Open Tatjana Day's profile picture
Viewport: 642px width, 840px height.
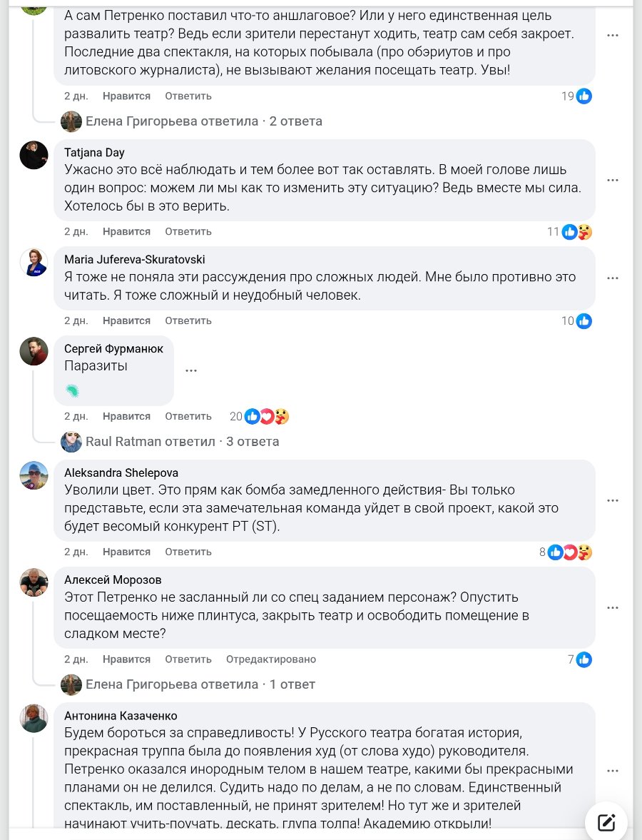point(34,155)
